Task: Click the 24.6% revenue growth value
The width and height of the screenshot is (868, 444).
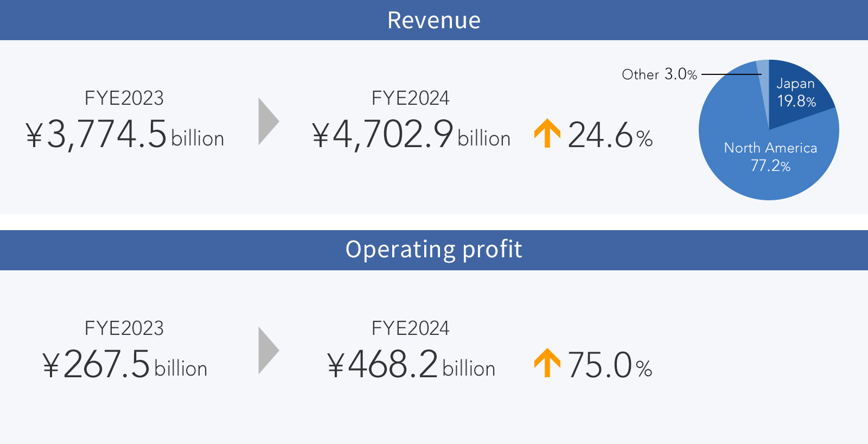Action: 610,135
